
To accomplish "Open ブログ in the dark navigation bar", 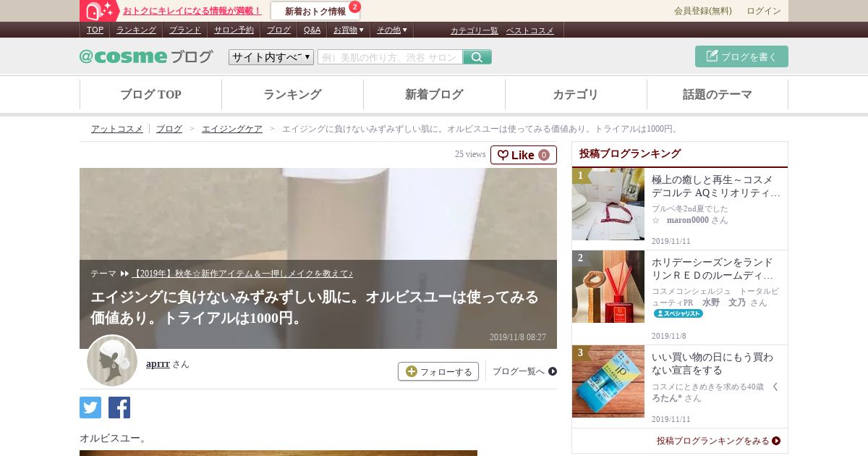I will pyautogui.click(x=278, y=30).
